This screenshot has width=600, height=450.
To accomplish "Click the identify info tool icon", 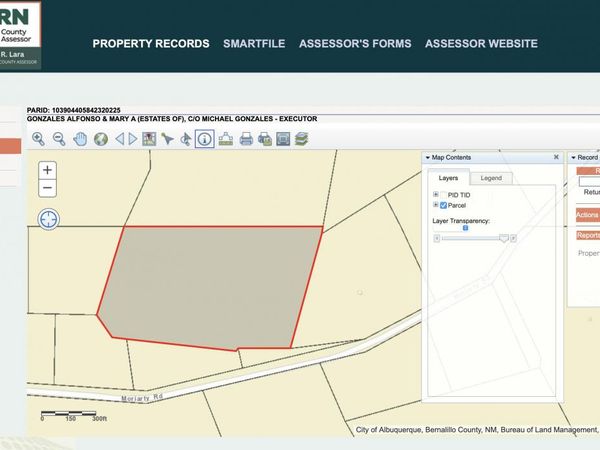I will [204, 139].
